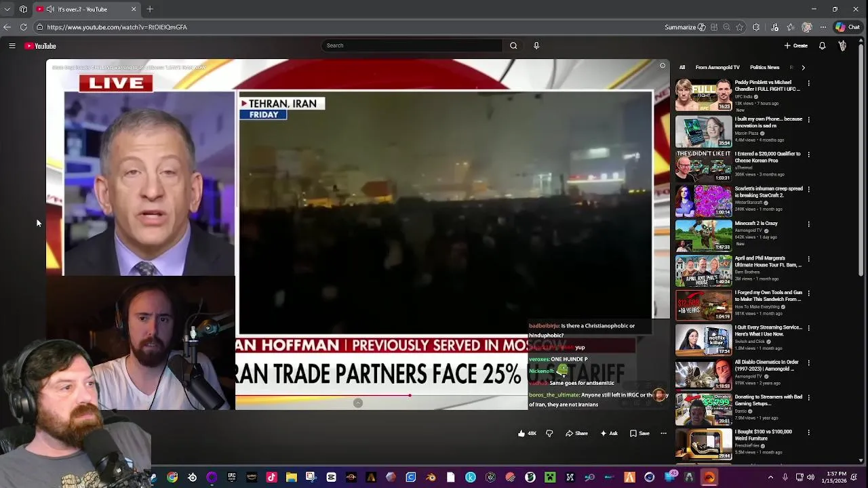Select the All filter chip
The height and width of the screenshot is (488, 868).
click(x=682, y=67)
